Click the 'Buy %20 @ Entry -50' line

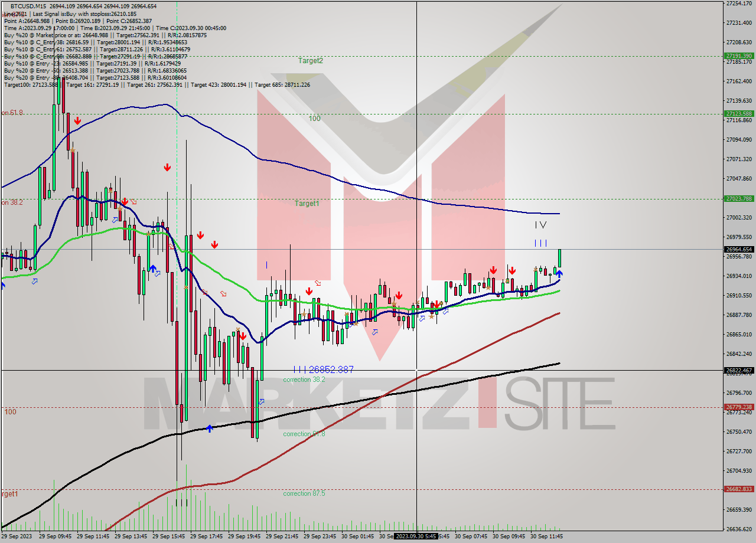click(94, 70)
